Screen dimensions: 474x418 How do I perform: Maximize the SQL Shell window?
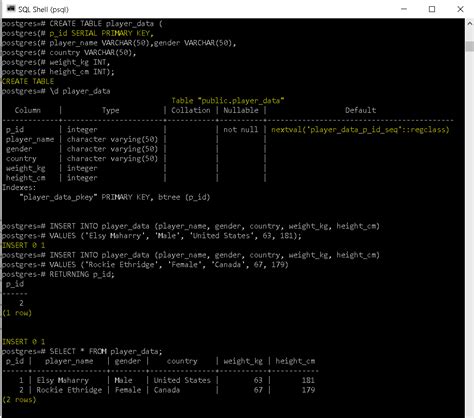click(x=432, y=9)
